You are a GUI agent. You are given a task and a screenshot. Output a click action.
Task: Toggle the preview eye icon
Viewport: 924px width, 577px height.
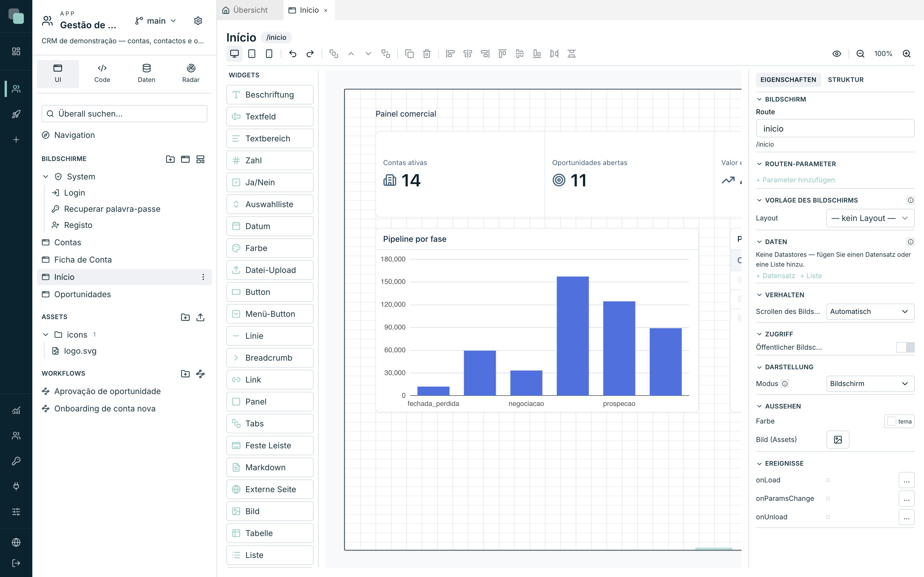click(837, 54)
